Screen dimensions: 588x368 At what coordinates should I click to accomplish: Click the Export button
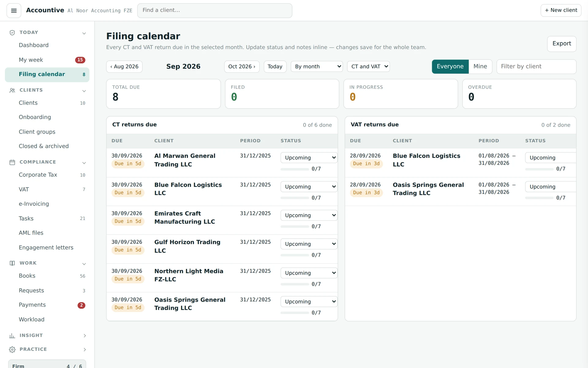click(x=562, y=44)
